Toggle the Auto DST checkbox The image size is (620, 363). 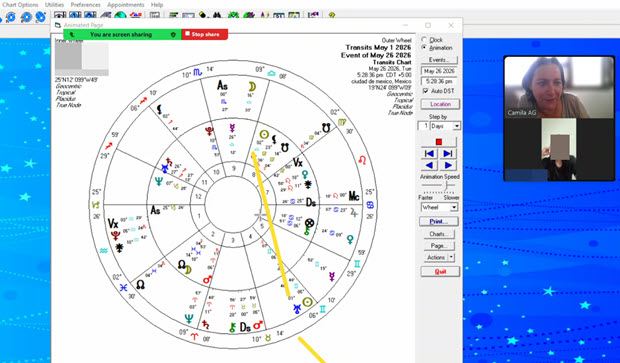click(425, 91)
